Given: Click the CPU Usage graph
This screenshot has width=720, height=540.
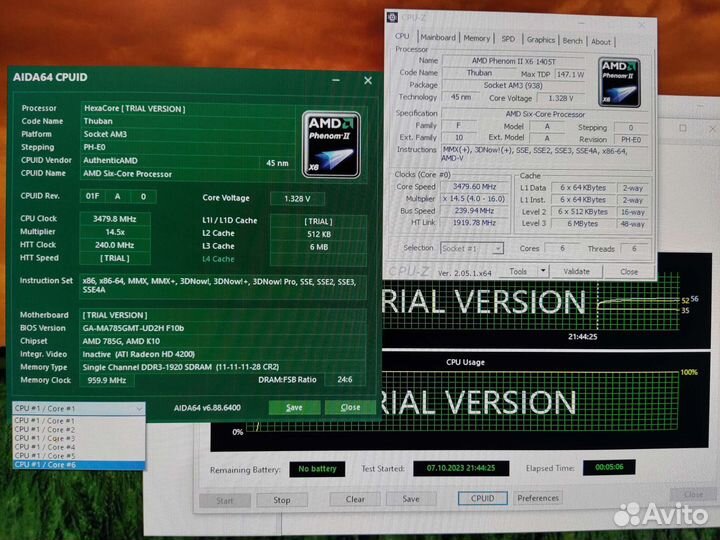Looking at the screenshot, I should pyautogui.click(x=461, y=401).
